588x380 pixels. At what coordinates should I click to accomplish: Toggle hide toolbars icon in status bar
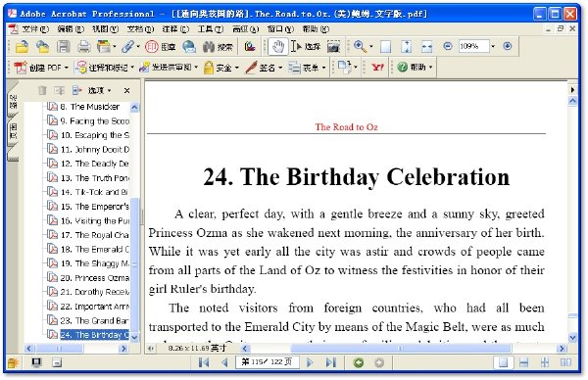click(x=57, y=362)
